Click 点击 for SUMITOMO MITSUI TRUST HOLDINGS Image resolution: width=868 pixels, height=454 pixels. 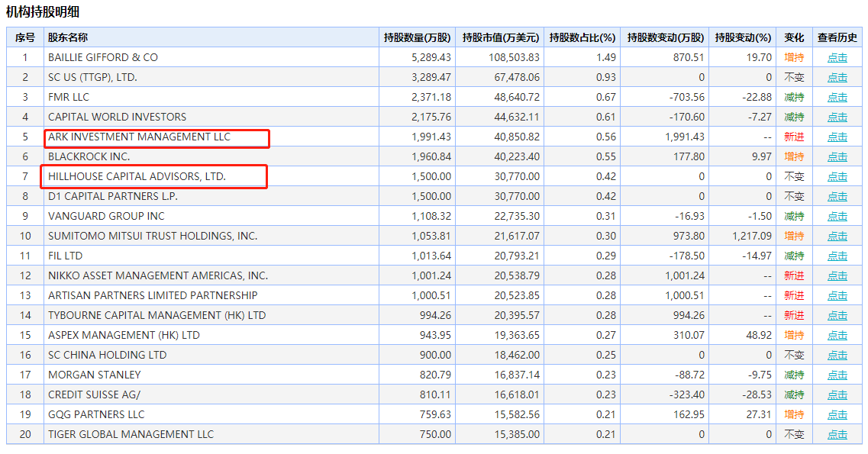(x=837, y=237)
